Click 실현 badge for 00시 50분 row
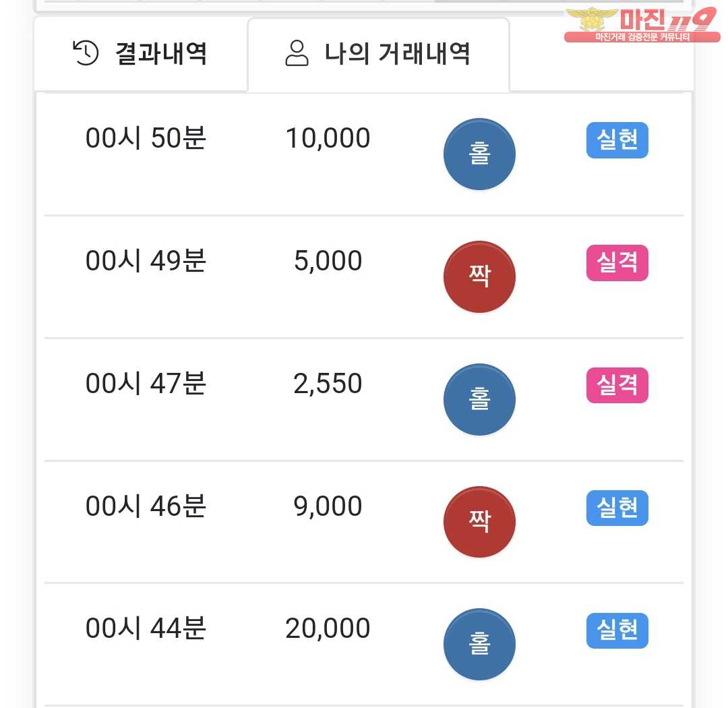This screenshot has height=708, width=728. click(617, 140)
